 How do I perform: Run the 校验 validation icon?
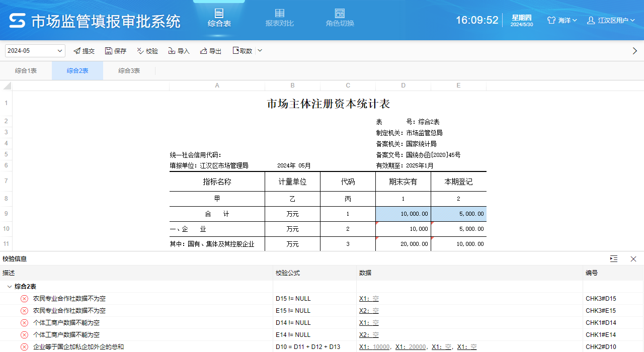point(139,50)
